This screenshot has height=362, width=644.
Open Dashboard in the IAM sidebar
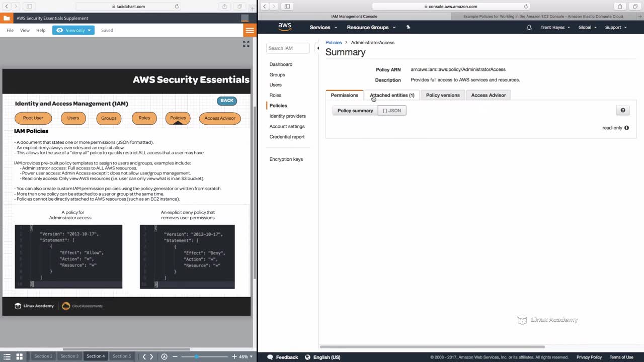pos(281,64)
